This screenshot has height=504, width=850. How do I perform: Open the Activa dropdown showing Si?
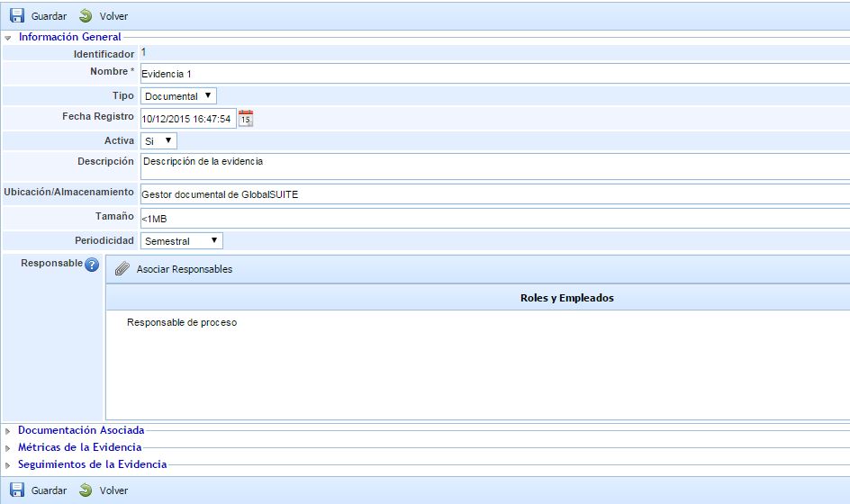click(158, 140)
